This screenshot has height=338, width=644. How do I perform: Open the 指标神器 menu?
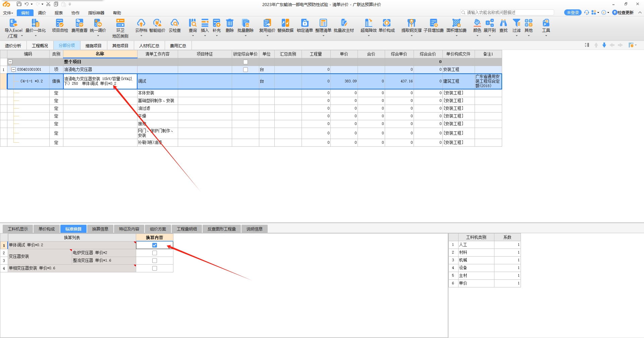[96, 13]
